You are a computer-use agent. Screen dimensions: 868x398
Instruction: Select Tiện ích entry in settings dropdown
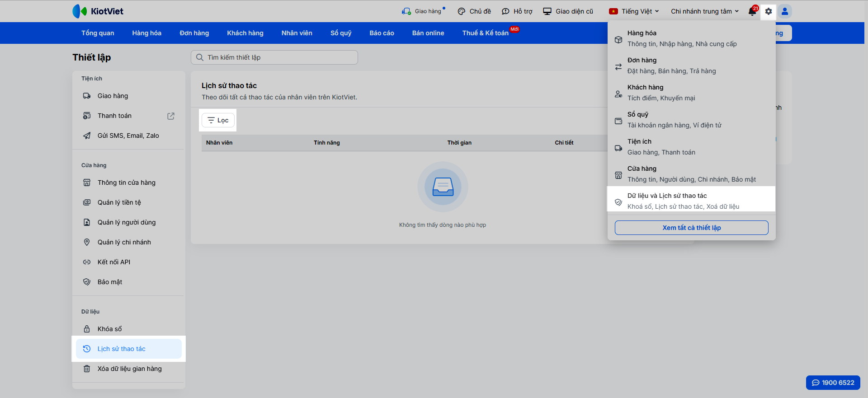[x=692, y=148]
